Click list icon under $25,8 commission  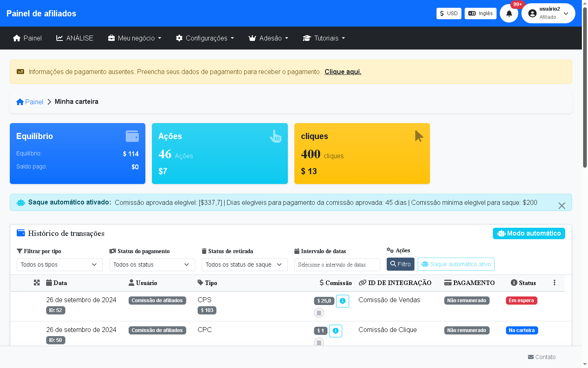tap(319, 313)
